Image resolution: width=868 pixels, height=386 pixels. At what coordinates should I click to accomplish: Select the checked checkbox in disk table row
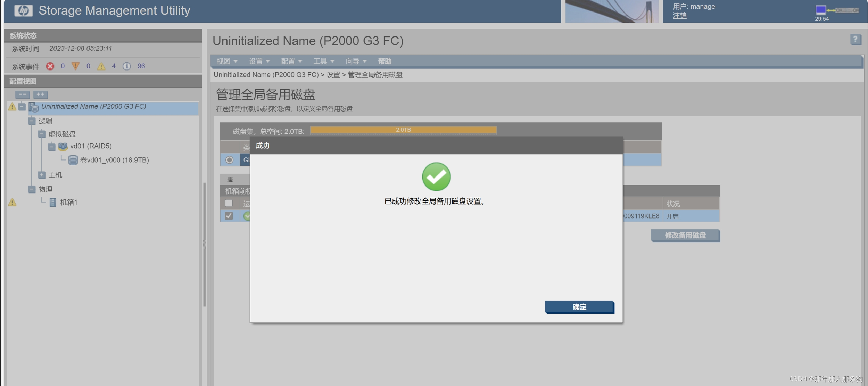(229, 215)
